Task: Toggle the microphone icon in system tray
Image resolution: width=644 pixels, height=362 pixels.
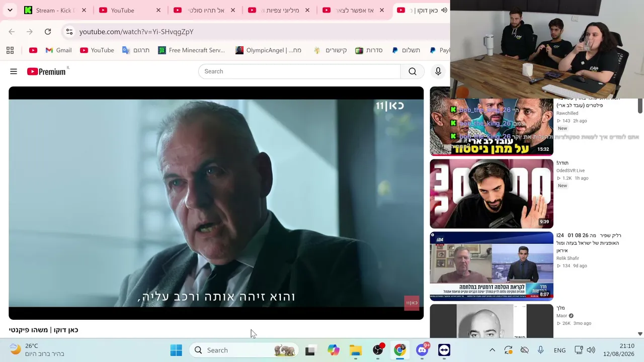Action: pyautogui.click(x=540, y=350)
